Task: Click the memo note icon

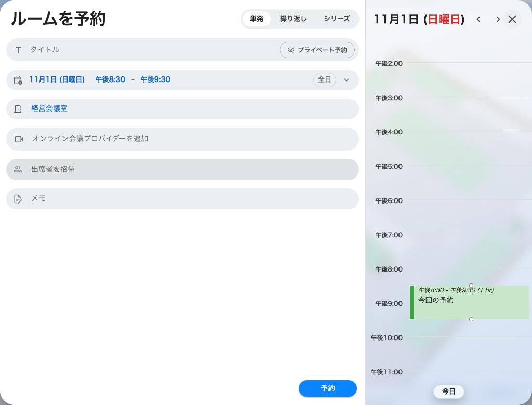Action: coord(18,199)
